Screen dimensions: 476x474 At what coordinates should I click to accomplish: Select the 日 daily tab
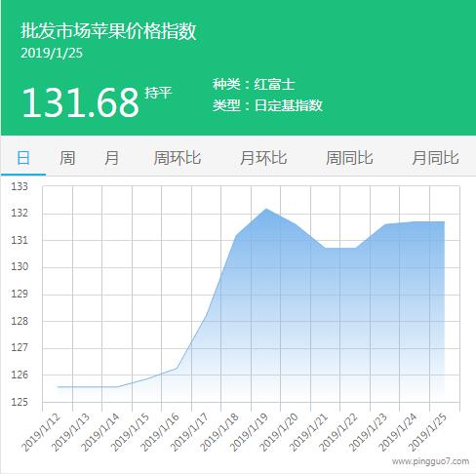tap(23, 158)
